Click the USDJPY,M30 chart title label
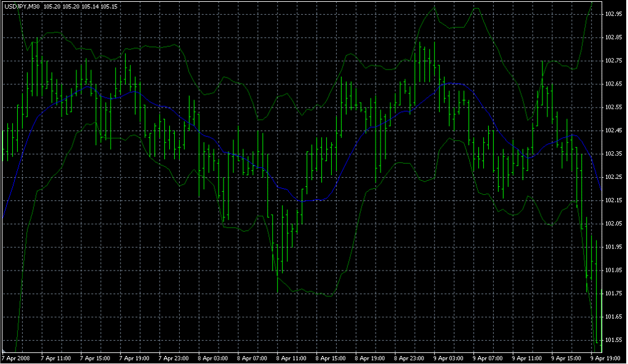 (23, 6)
